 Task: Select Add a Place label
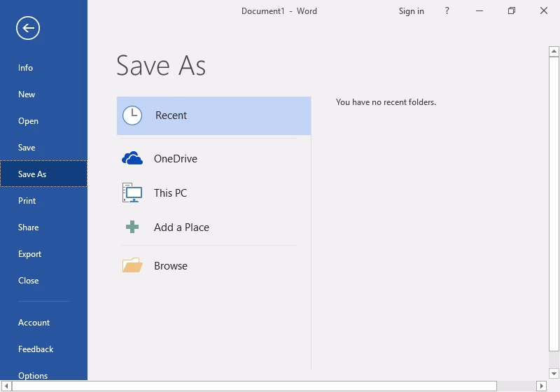[x=181, y=227]
